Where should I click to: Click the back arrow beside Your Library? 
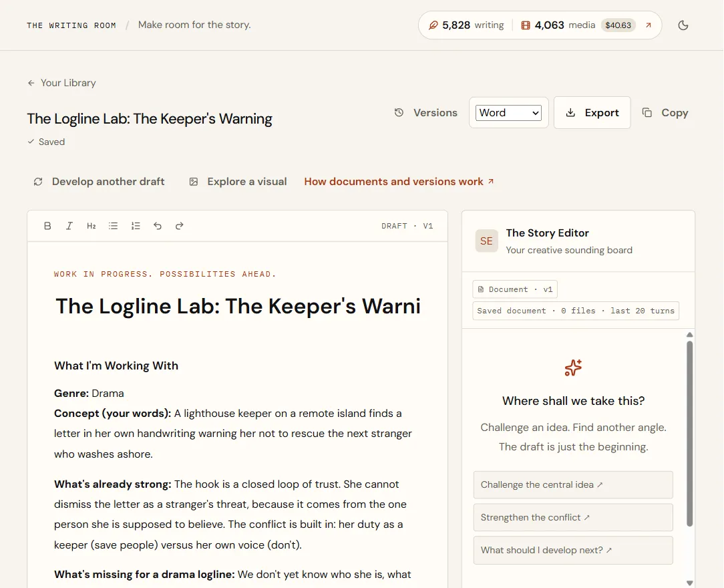(x=31, y=83)
